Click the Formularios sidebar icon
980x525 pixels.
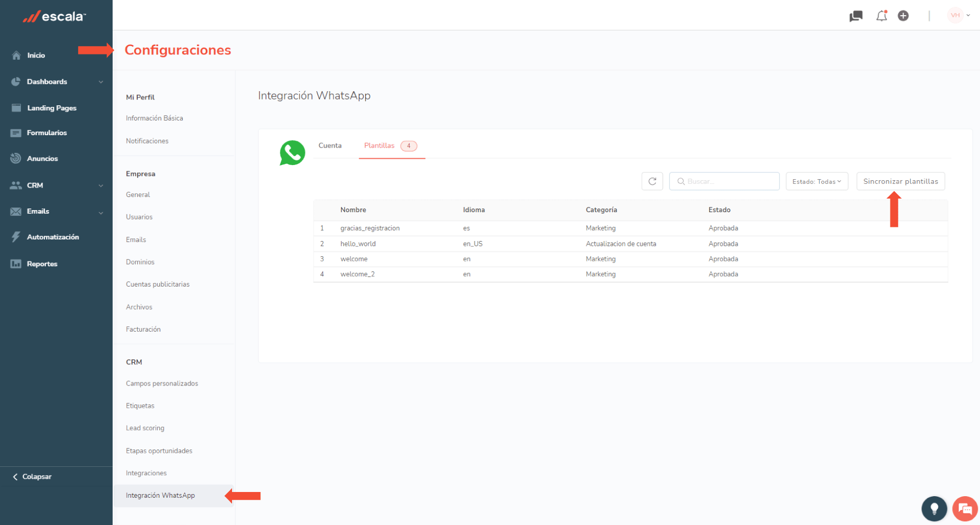click(16, 133)
